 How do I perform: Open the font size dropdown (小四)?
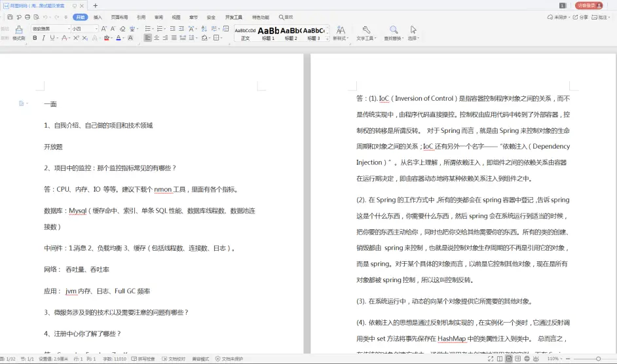pyautogui.click(x=96, y=29)
